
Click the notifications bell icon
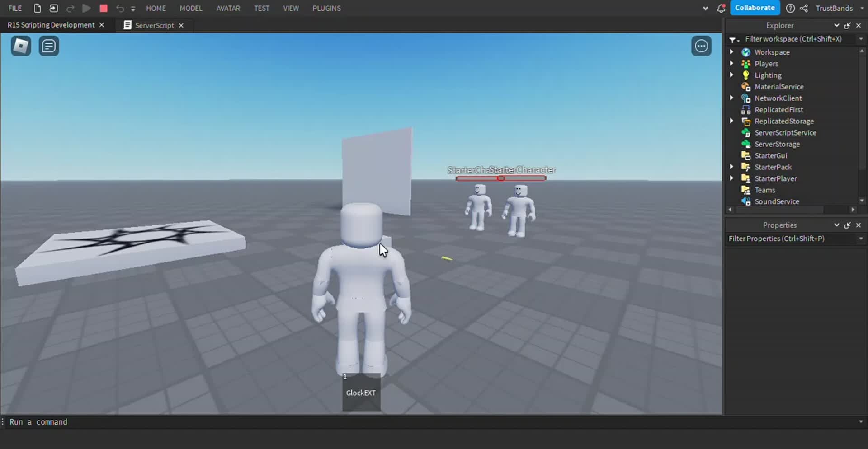click(722, 8)
